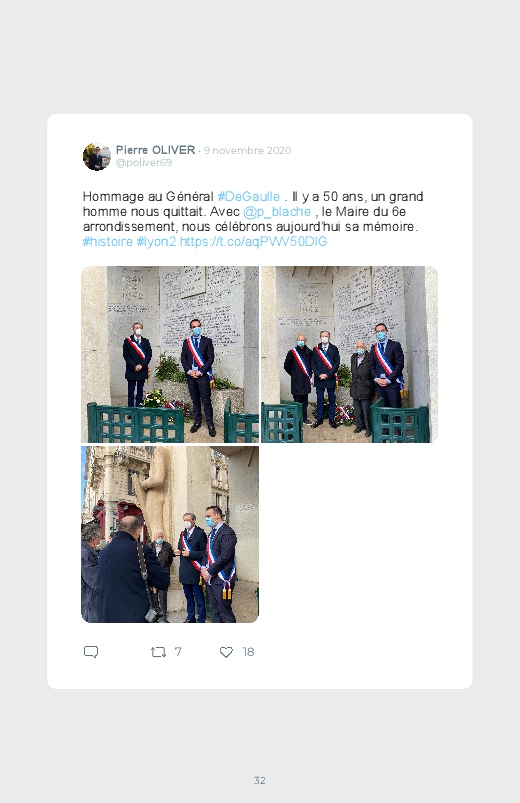
Task: Click the 9 novembre 2020 date
Action: 247,151
